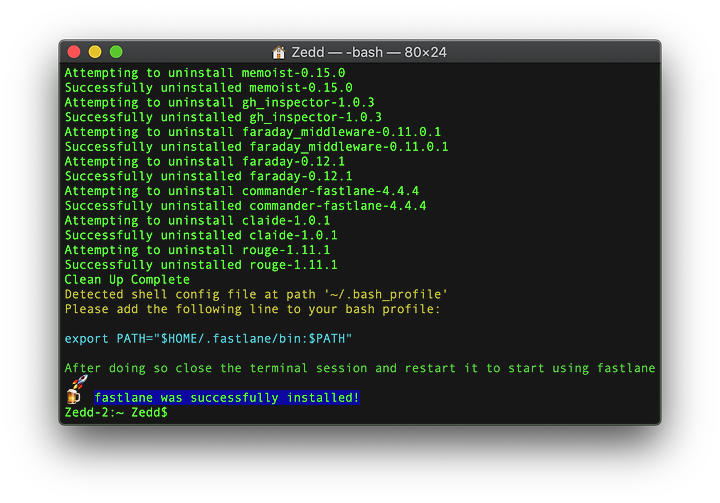Click line 'Successfully uninstalled faraday-0.12.1'

pos(208,176)
